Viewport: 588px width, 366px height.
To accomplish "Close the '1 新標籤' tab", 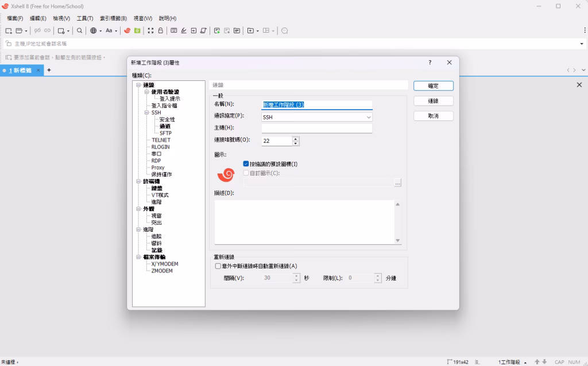I will (38, 70).
